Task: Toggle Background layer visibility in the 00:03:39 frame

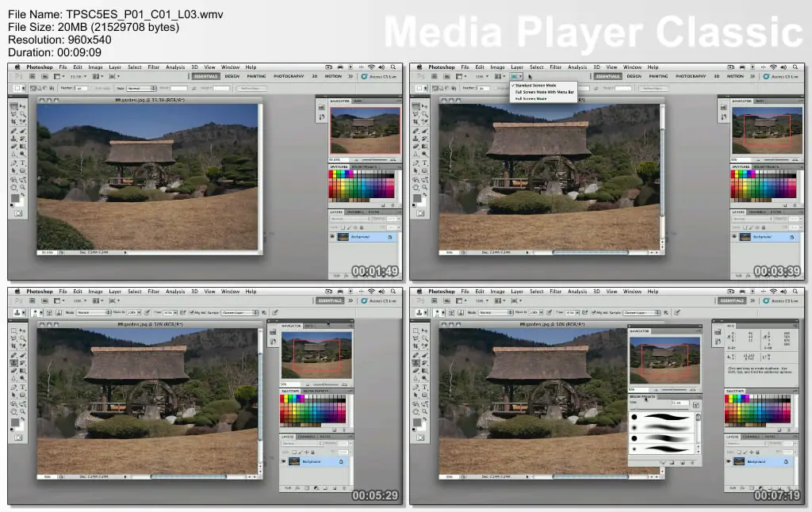Action: (734, 237)
